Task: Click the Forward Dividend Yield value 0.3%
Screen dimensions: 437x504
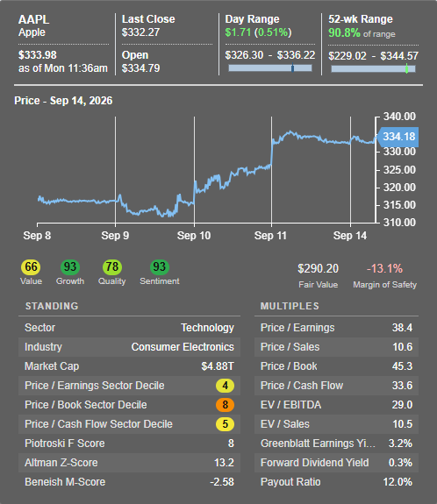Action: point(400,463)
